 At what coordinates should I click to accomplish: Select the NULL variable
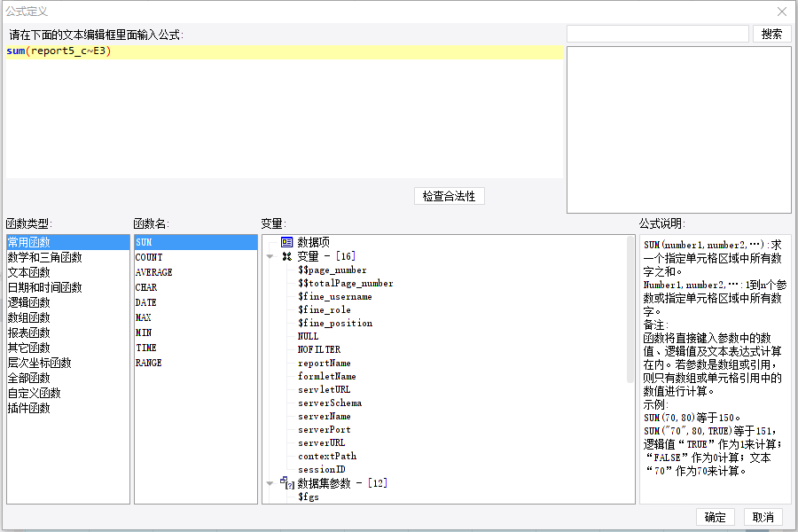[x=308, y=337]
